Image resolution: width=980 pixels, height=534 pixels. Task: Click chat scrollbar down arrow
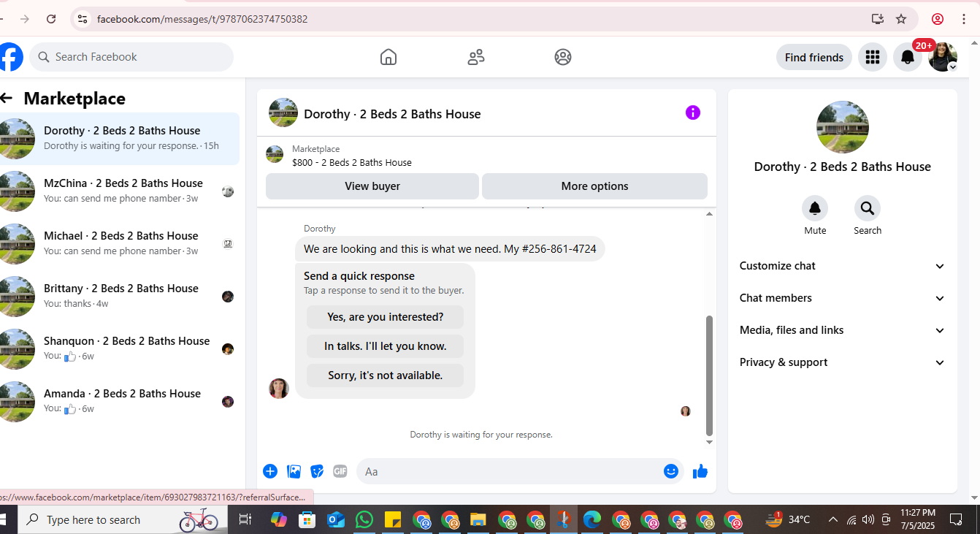tap(709, 442)
